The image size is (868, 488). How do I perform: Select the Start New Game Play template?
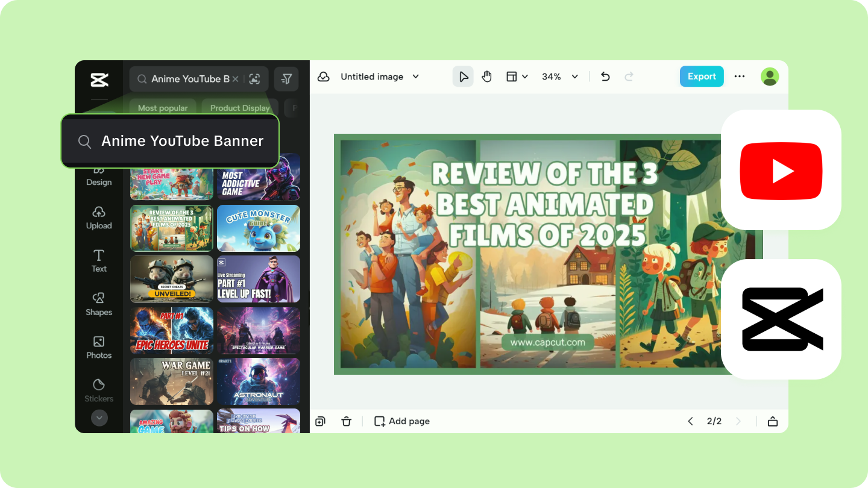coord(172,183)
